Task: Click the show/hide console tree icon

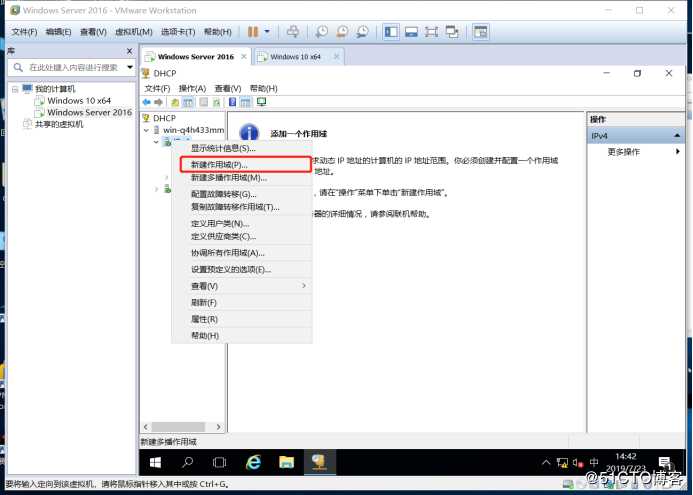Action: point(188,103)
